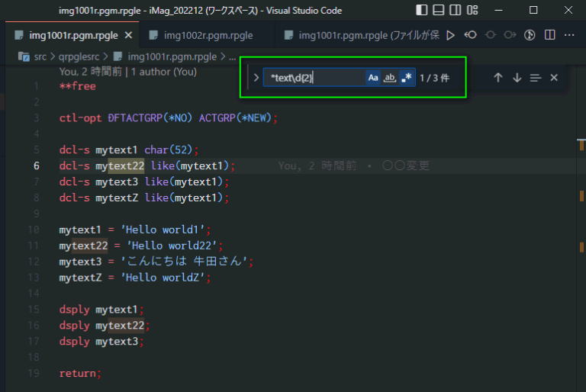Toggle primary side bar layout icon
Image resolution: width=586 pixels, height=392 pixels.
click(x=421, y=10)
